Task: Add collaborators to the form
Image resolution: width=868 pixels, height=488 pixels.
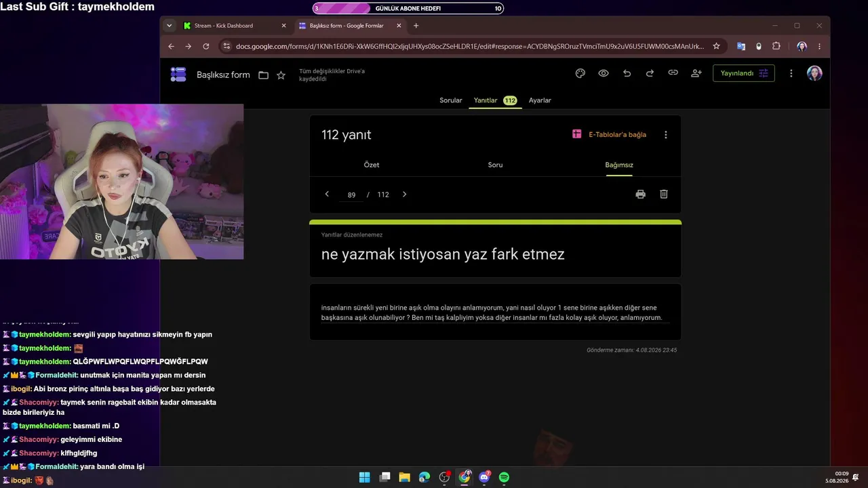Action: [696, 73]
